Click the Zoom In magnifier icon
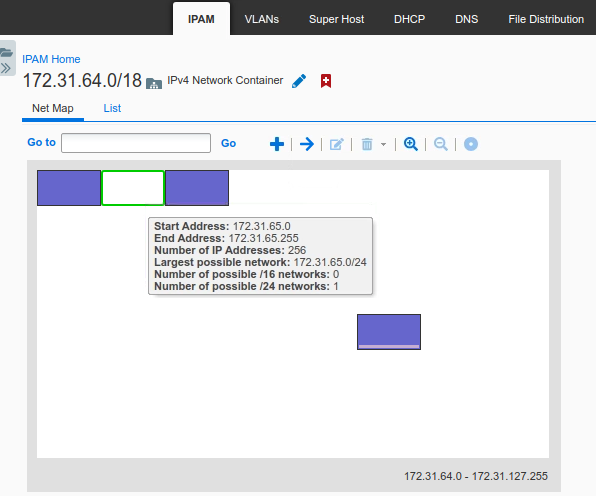Screen dimensions: 596x496 coord(411,144)
